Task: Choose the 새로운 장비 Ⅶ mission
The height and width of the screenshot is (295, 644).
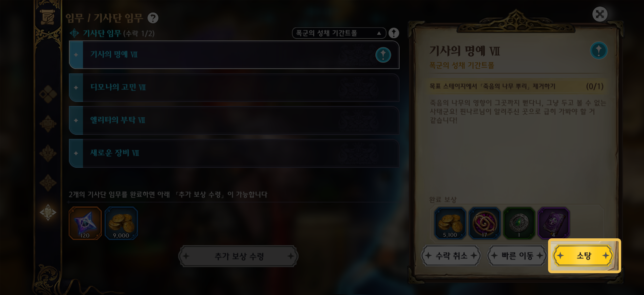Action: coord(234,153)
